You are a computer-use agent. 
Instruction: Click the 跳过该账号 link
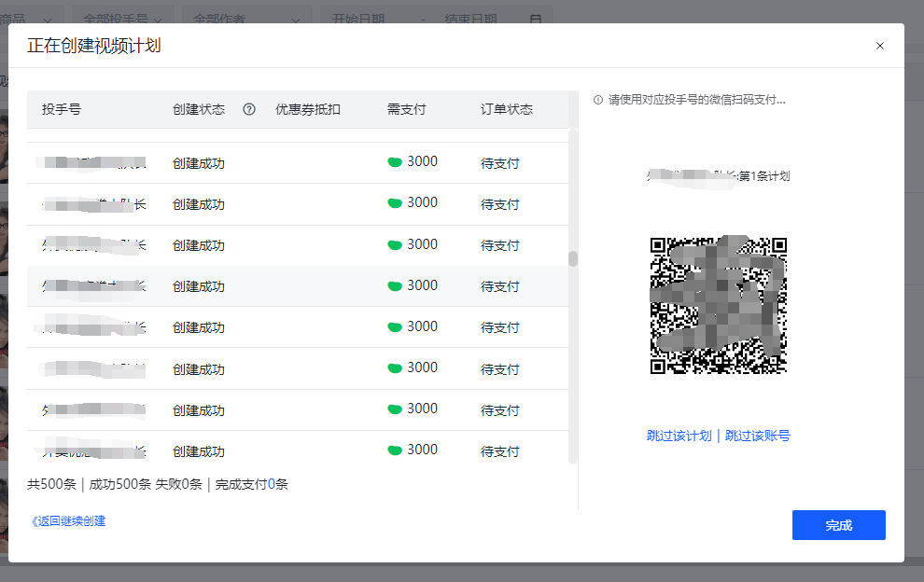coord(757,436)
